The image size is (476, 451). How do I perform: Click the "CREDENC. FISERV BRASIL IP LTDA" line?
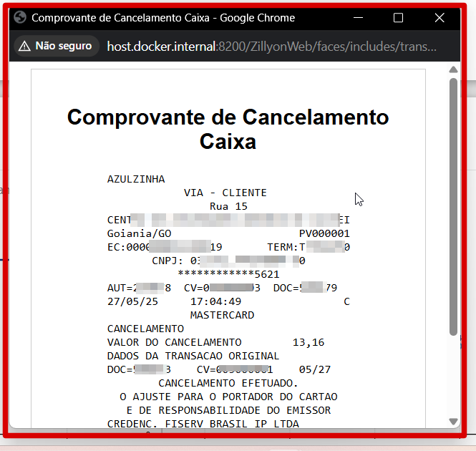[203, 424]
